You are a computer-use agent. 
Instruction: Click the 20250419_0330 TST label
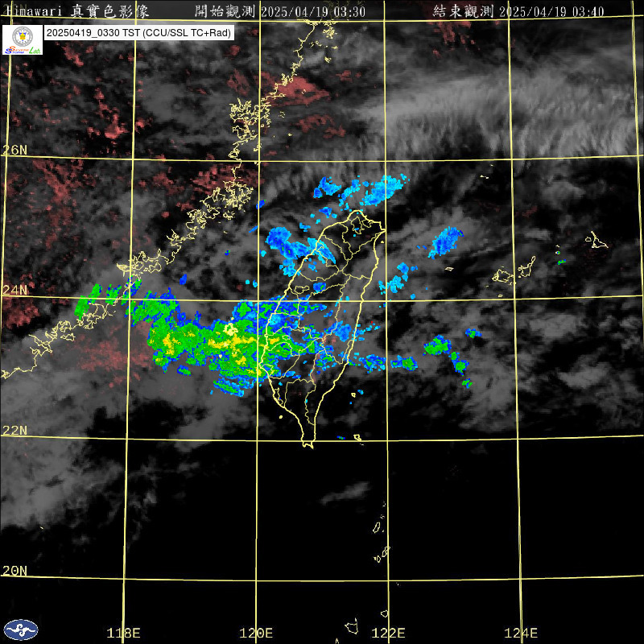139,33
